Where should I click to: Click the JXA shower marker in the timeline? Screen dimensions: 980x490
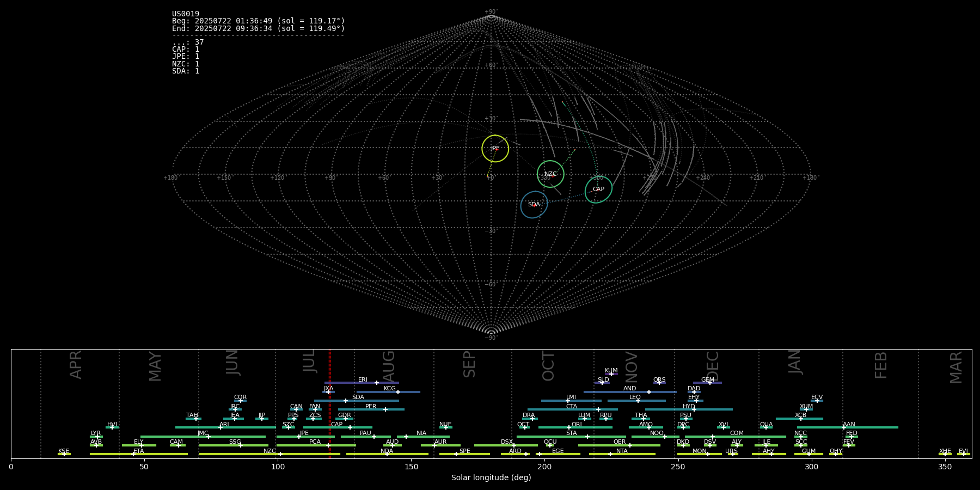[x=328, y=392]
